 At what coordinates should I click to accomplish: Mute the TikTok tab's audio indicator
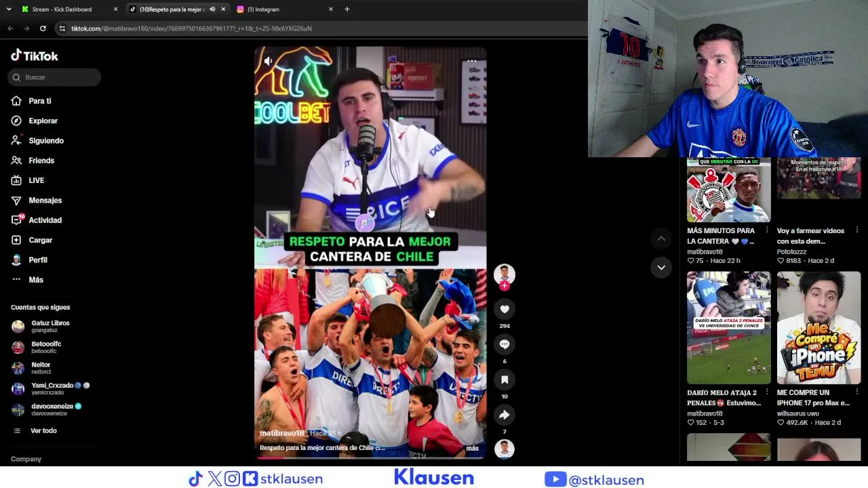pos(212,9)
